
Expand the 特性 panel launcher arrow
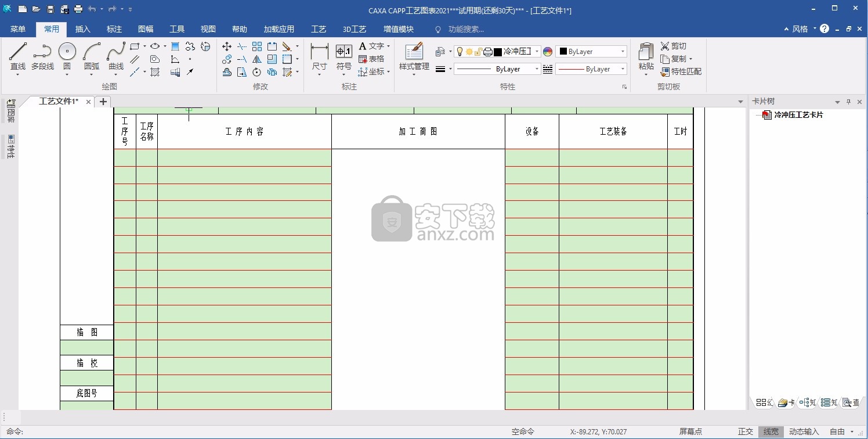coord(624,87)
